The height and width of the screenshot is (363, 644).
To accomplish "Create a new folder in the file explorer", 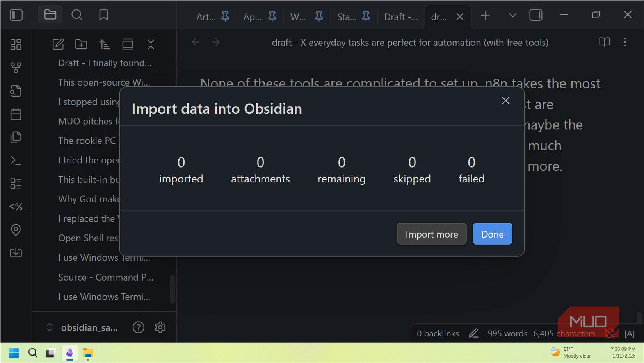I will (x=81, y=44).
